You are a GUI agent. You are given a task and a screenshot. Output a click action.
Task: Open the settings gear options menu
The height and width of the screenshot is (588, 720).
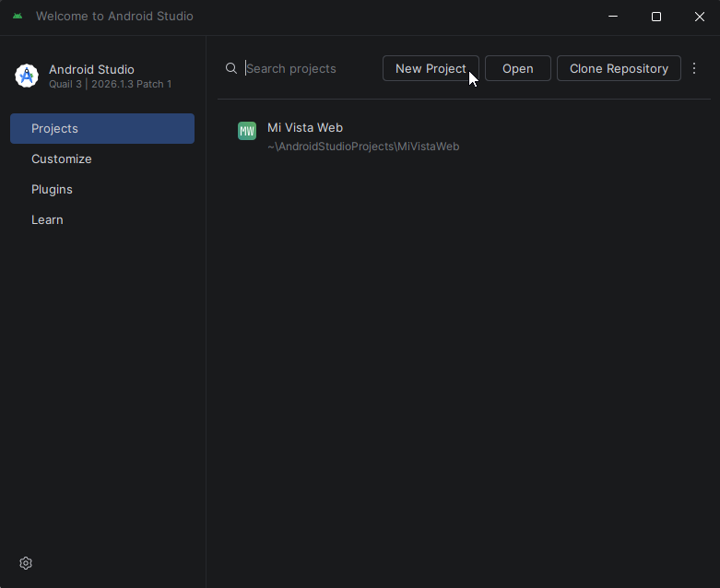click(x=26, y=563)
